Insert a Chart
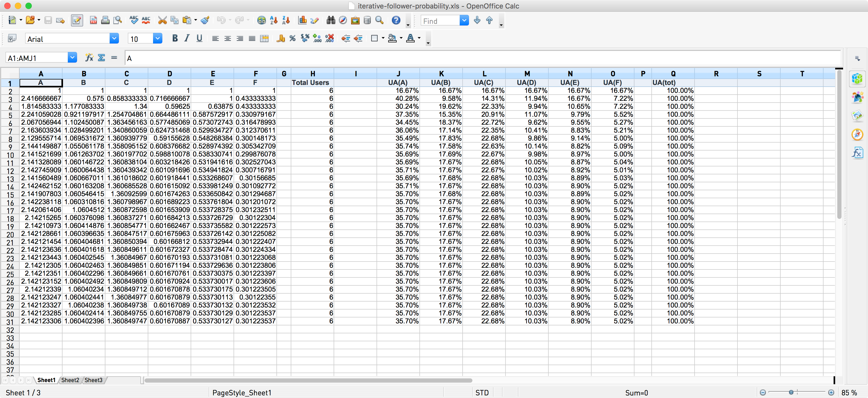Screen dimensions: 868x398 point(302,21)
